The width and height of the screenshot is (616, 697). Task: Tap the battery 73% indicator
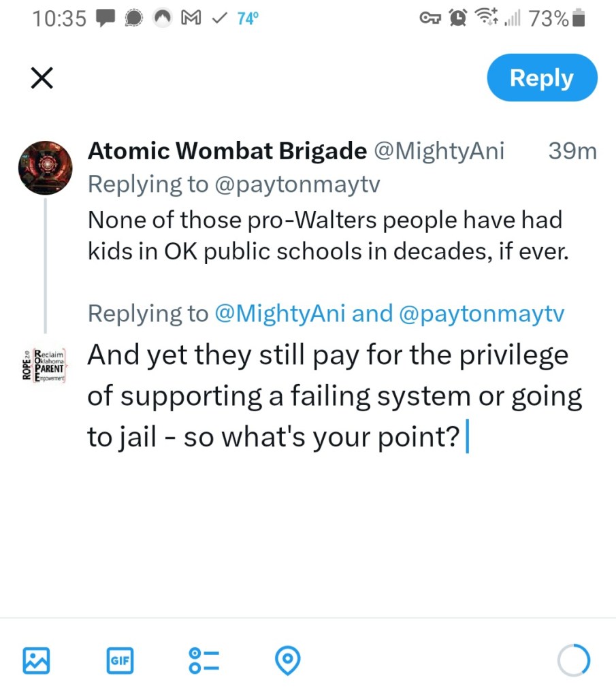557,19
